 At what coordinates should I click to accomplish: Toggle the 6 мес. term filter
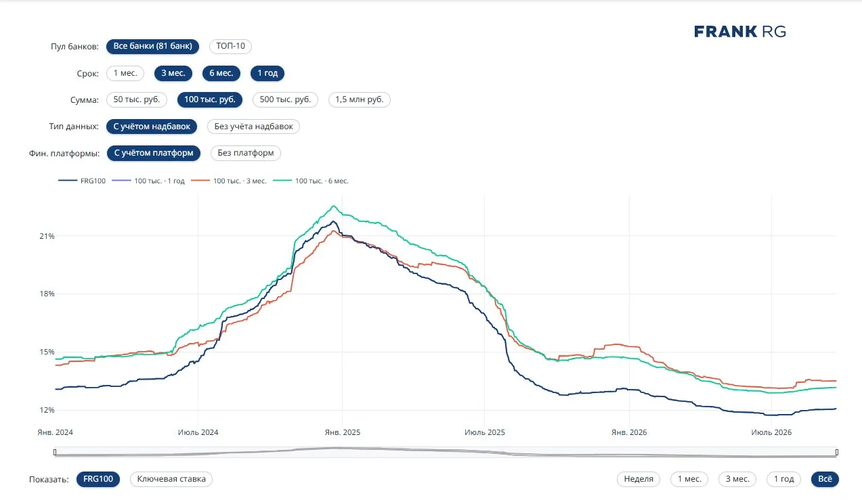click(221, 73)
